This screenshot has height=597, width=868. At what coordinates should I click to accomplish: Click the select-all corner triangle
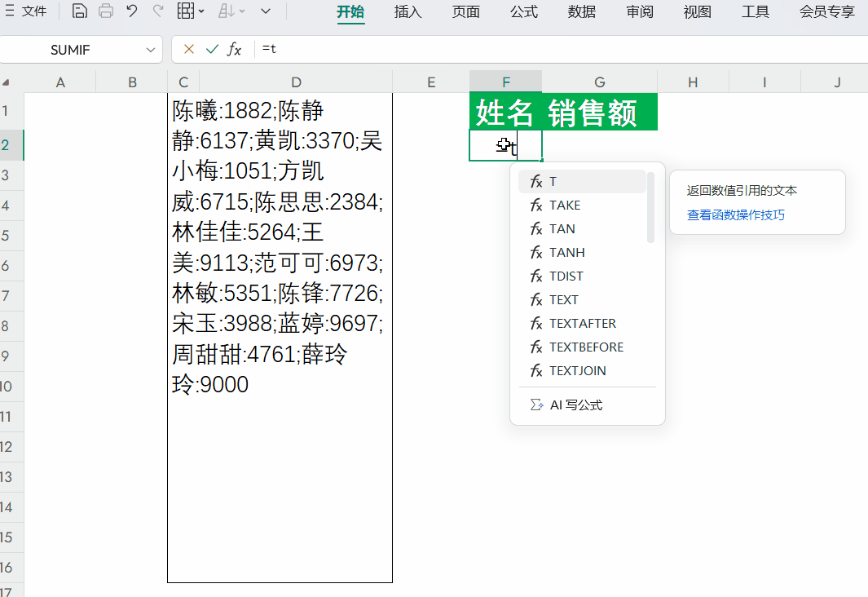point(7,82)
